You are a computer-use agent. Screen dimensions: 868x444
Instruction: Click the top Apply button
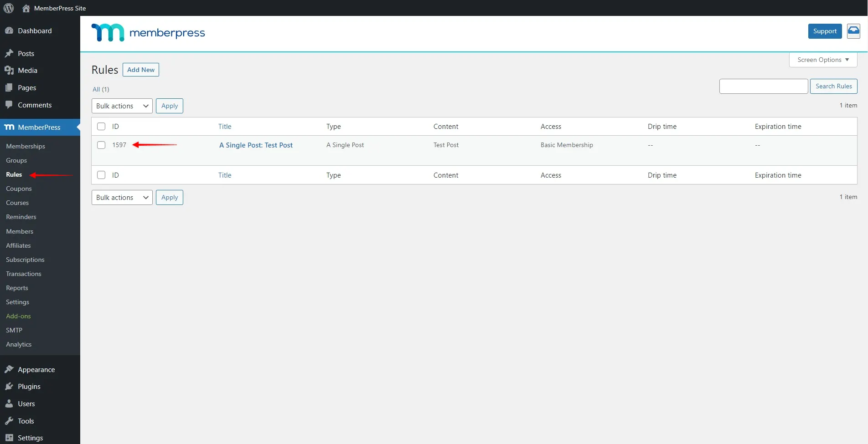pyautogui.click(x=170, y=106)
